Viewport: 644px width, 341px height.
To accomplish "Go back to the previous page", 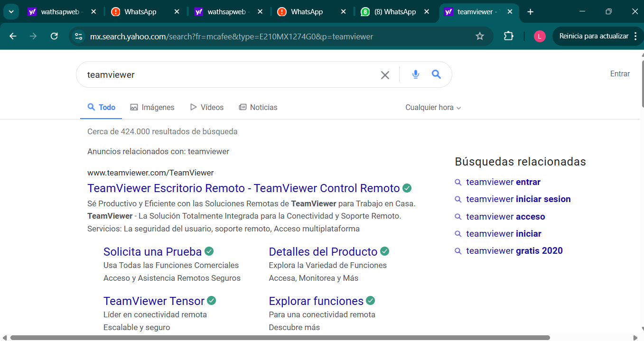I will pyautogui.click(x=13, y=36).
